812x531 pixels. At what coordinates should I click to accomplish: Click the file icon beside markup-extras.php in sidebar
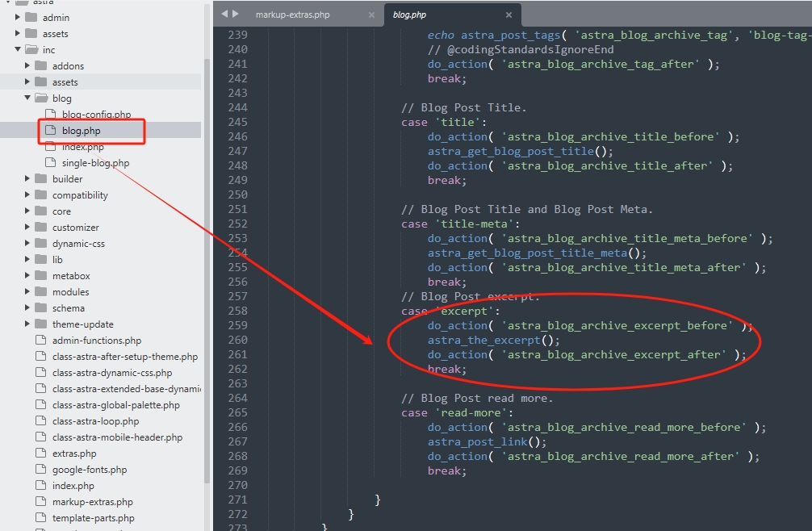click(41, 501)
